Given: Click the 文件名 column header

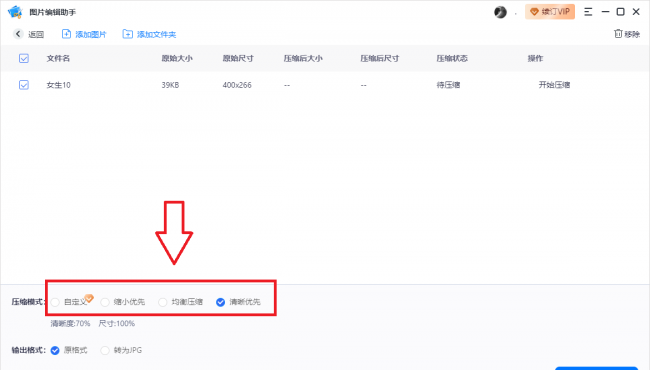Looking at the screenshot, I should 58,58.
